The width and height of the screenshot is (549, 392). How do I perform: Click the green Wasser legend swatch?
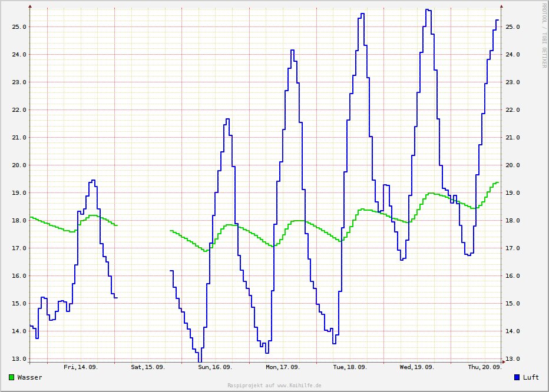[12, 377]
